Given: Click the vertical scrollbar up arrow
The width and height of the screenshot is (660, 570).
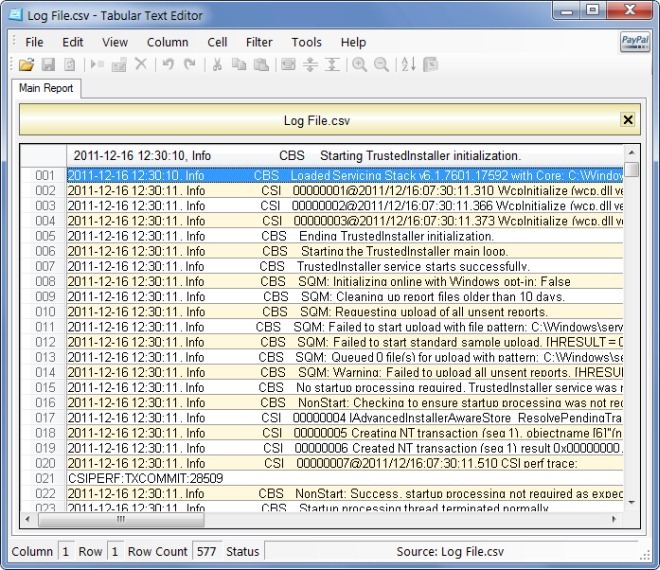Looking at the screenshot, I should pyautogui.click(x=631, y=152).
